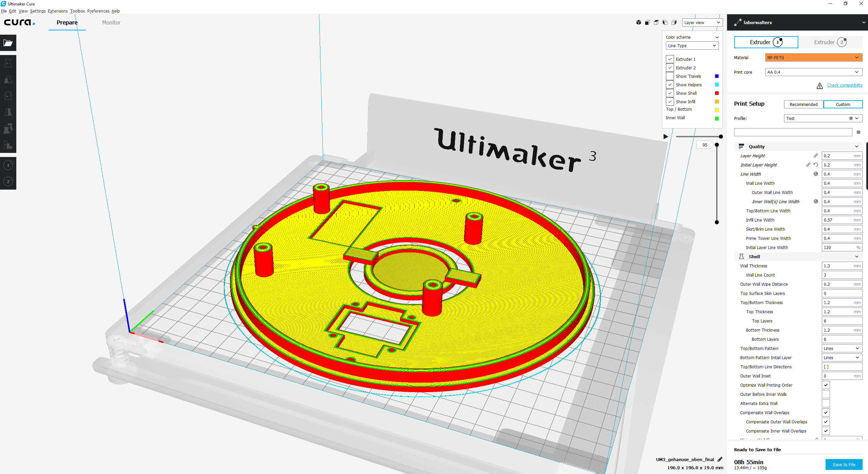The image size is (868, 474).
Task: Enable Show Travels checkbox
Action: [x=670, y=76]
